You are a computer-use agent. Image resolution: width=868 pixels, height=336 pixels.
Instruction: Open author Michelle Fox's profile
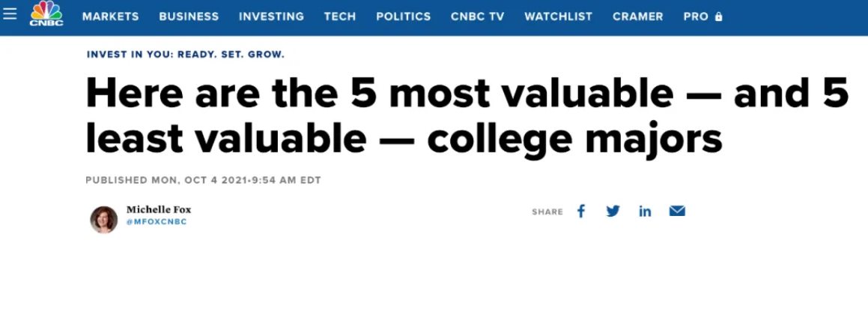point(159,210)
